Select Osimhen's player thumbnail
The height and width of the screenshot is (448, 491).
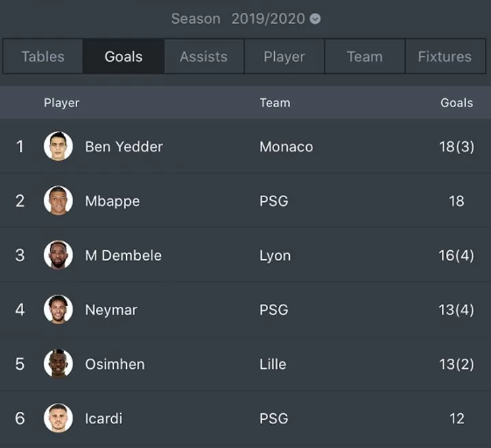pyautogui.click(x=58, y=363)
